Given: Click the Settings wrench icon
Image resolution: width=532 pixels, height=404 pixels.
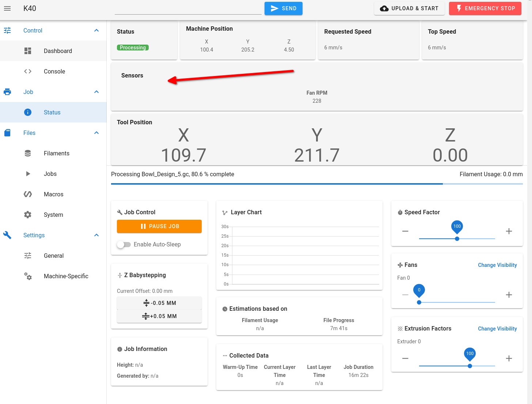Looking at the screenshot, I should pyautogui.click(x=7, y=235).
